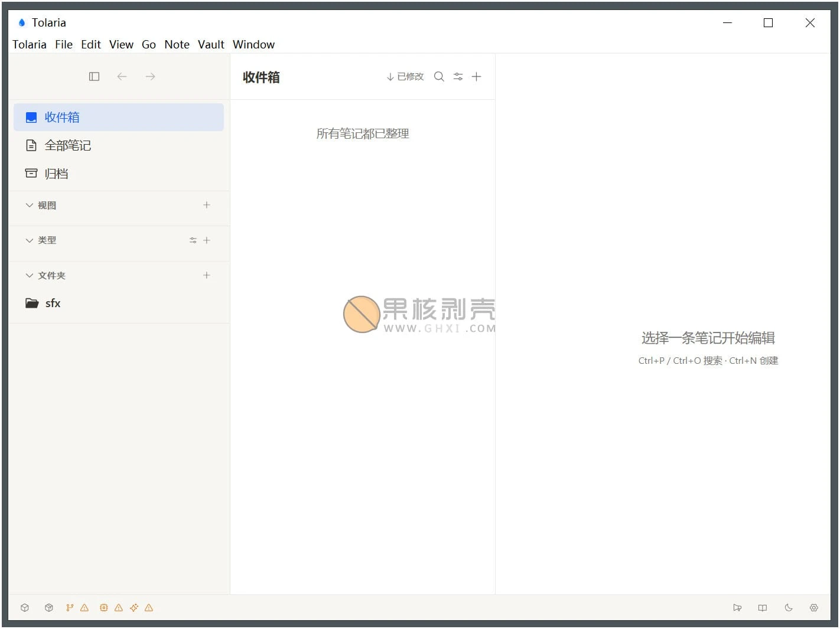
Task: Open the 归档 archive section
Action: point(119,174)
